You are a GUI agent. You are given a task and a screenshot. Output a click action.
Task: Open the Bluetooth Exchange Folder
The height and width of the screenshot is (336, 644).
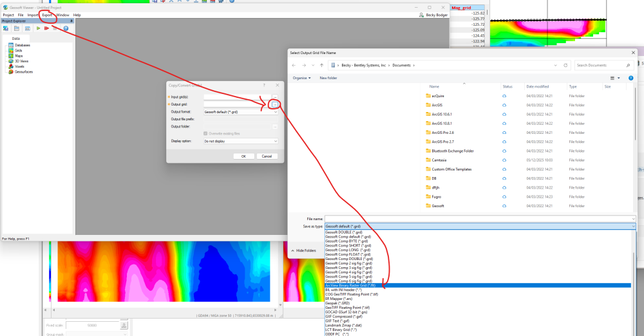click(x=453, y=151)
